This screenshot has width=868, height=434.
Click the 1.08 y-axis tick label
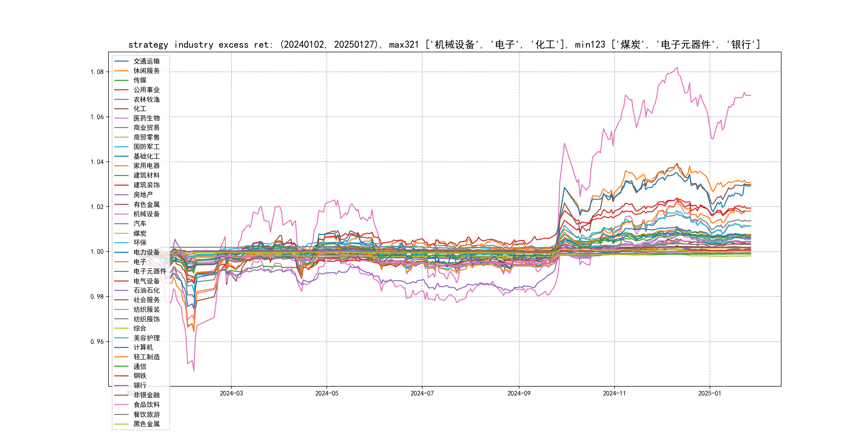click(x=97, y=72)
